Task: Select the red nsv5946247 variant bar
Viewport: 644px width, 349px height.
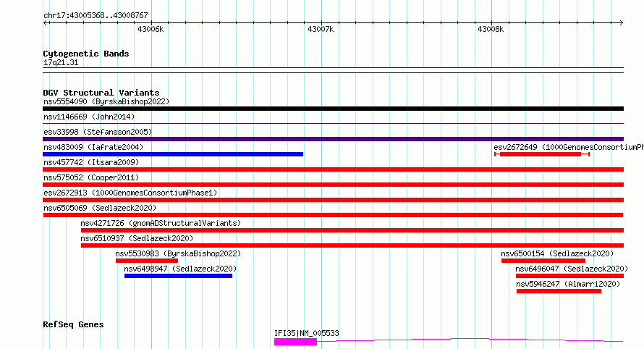Action: click(559, 291)
